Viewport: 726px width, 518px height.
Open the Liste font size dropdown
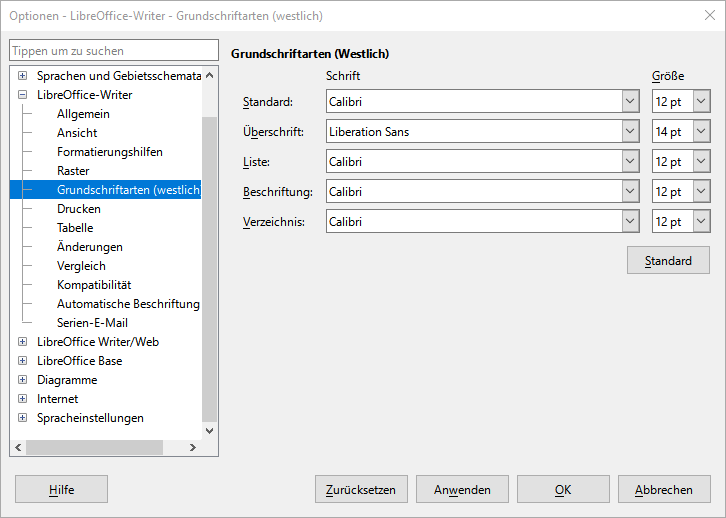(x=700, y=162)
